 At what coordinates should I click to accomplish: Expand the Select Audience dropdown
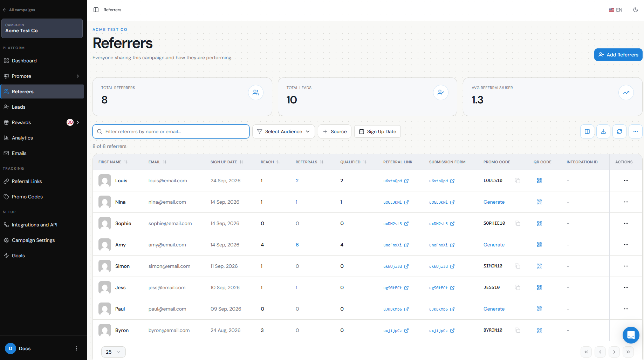[283, 131]
